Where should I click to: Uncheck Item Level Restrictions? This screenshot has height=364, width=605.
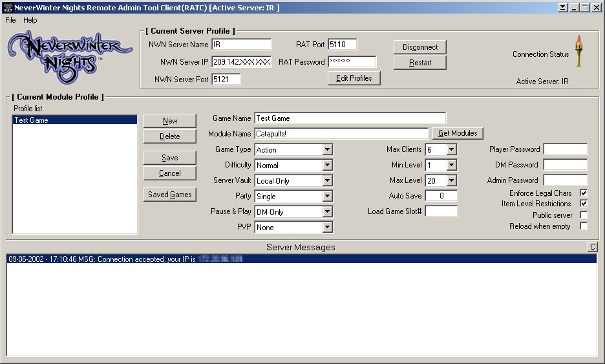pyautogui.click(x=584, y=204)
